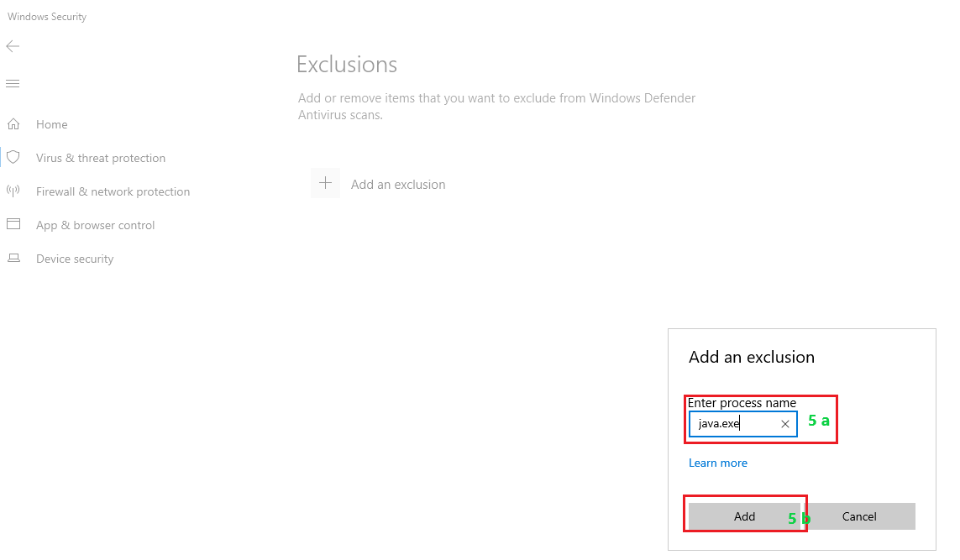Click the Add an exclusion label
The width and height of the screenshot is (960, 560).
[x=398, y=184]
